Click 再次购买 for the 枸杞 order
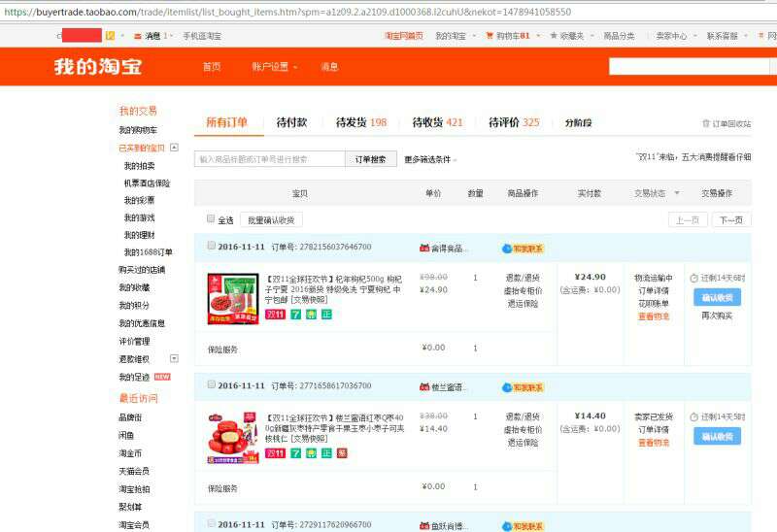777x532 pixels. pyautogui.click(x=717, y=316)
